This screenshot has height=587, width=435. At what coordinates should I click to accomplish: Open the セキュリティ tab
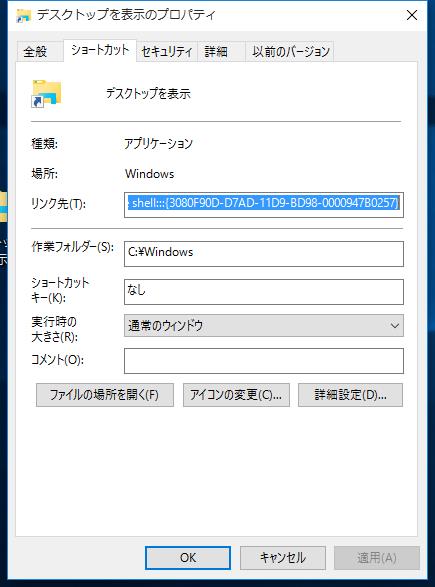pos(167,51)
